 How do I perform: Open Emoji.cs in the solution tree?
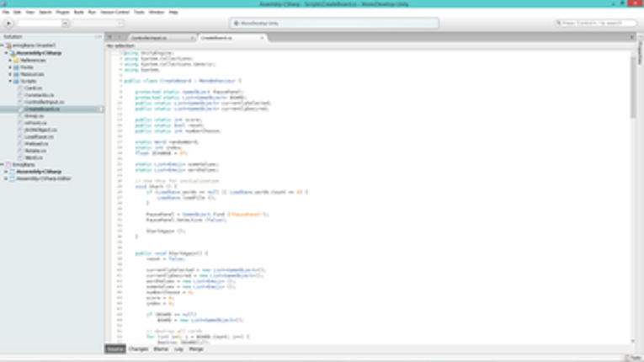pos(34,116)
